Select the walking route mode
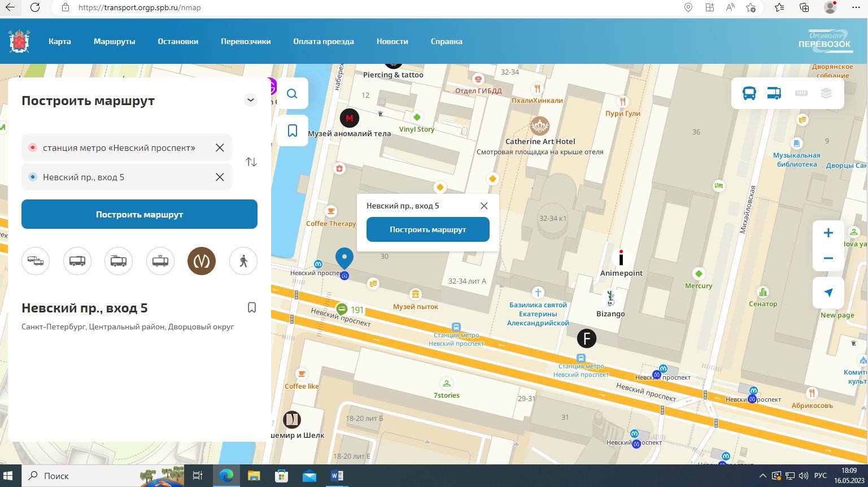 coord(243,261)
